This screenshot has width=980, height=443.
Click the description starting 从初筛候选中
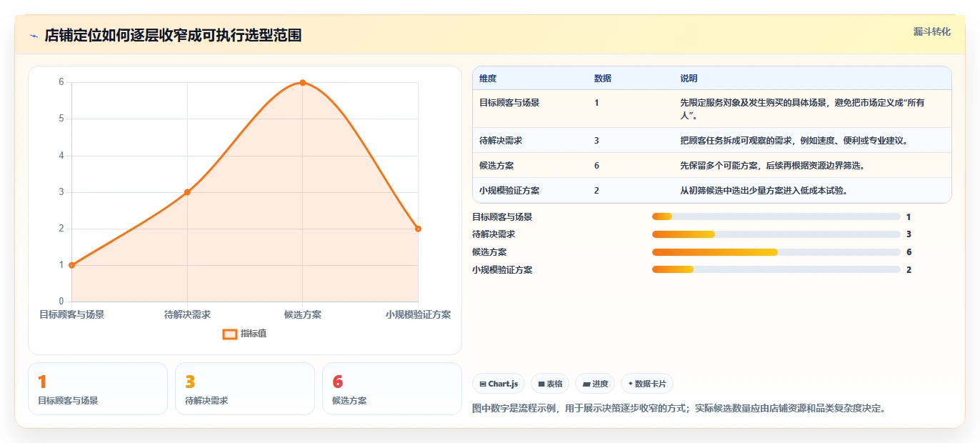pyautogui.click(x=764, y=191)
